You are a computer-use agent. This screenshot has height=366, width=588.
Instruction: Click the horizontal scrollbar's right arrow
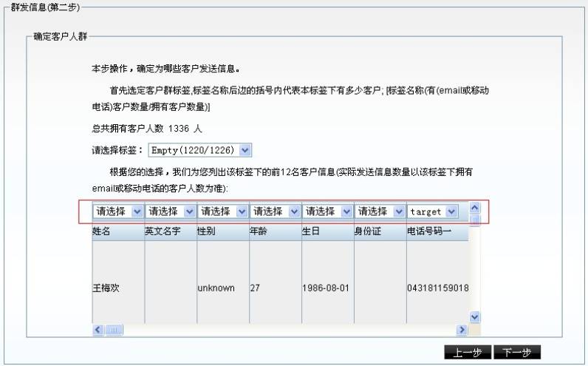pos(463,330)
